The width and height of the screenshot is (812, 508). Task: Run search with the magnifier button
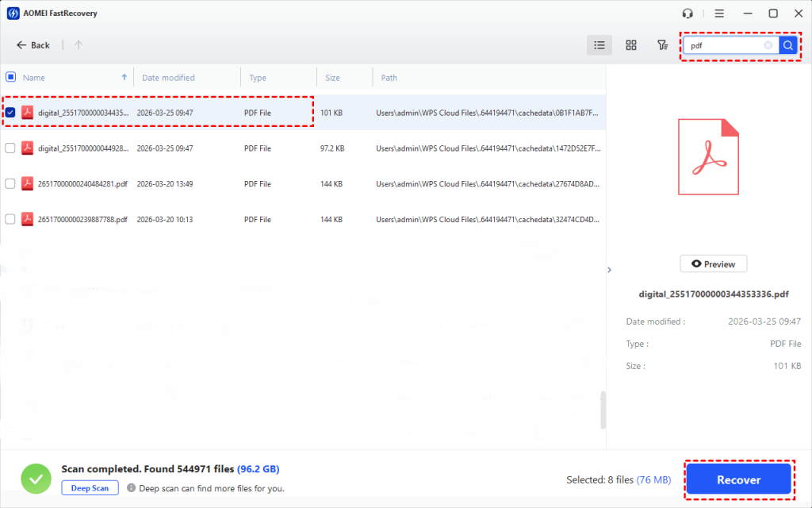pos(787,45)
